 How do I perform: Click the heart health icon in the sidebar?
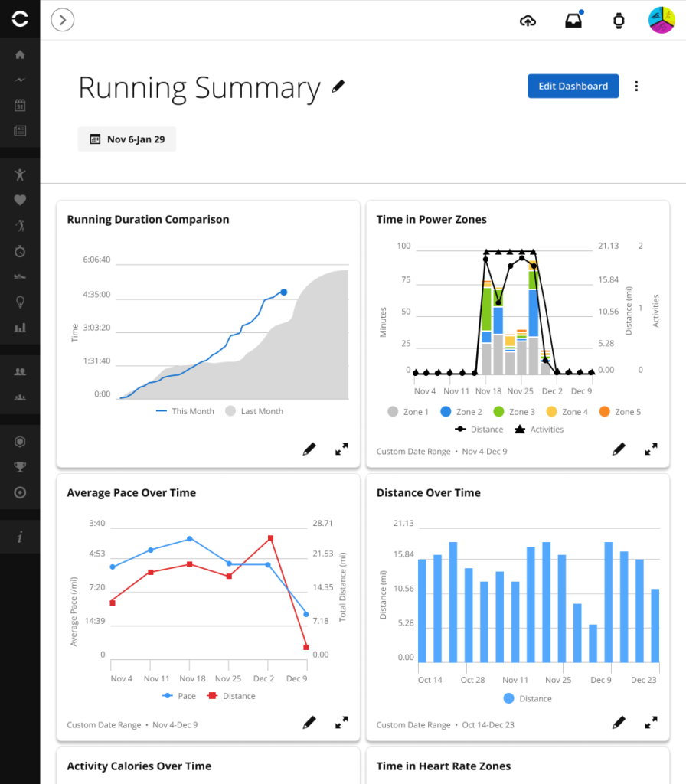(20, 200)
